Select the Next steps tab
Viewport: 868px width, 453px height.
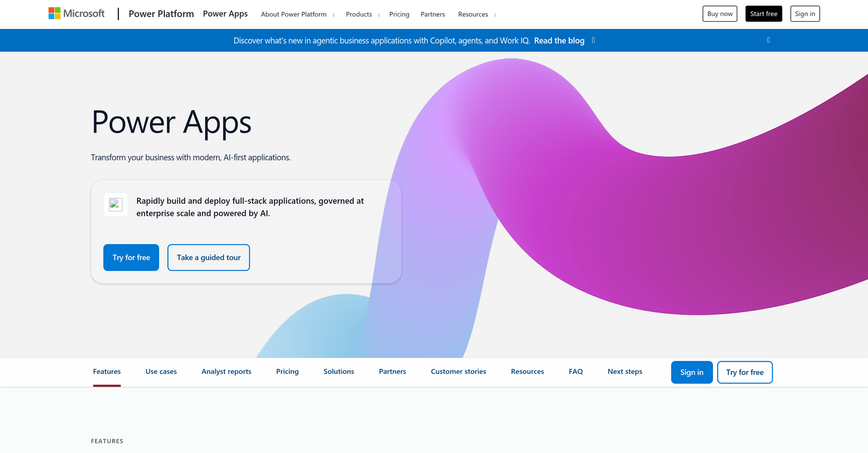point(625,371)
